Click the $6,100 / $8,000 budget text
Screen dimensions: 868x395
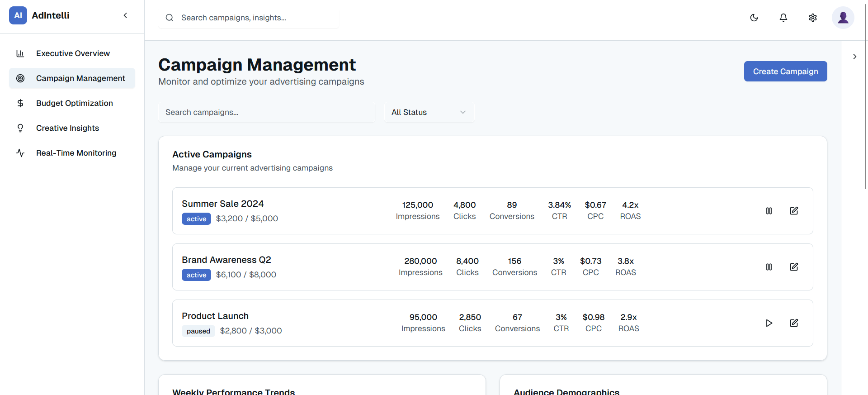click(x=246, y=275)
